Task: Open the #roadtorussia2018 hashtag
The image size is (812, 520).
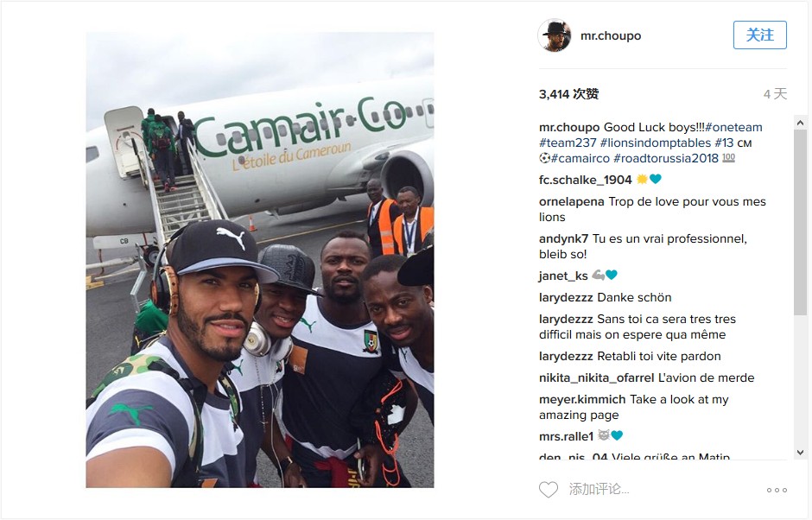Action: tap(666, 158)
